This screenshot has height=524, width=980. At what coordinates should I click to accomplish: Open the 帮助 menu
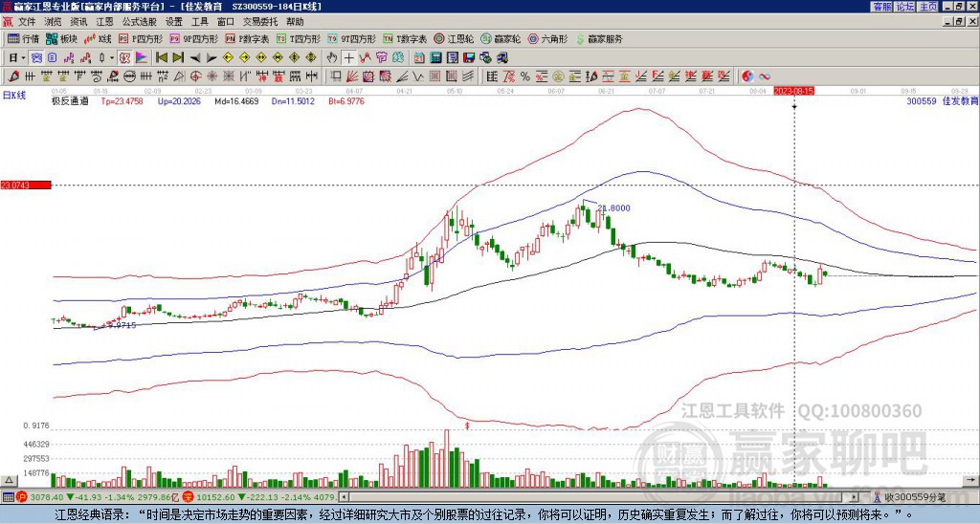(295, 22)
